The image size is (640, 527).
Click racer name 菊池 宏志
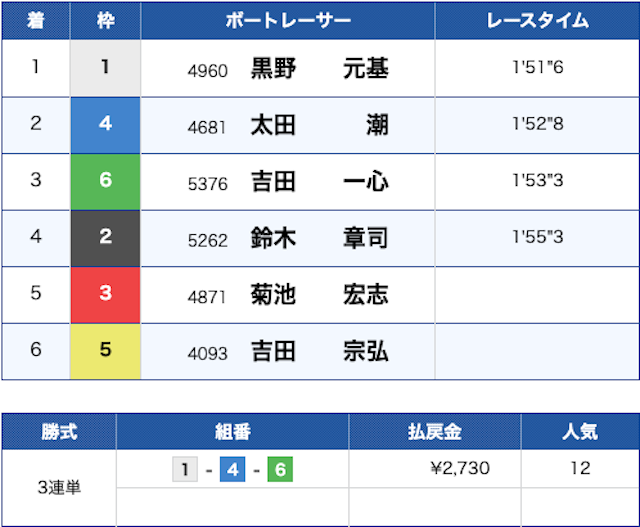click(x=319, y=297)
